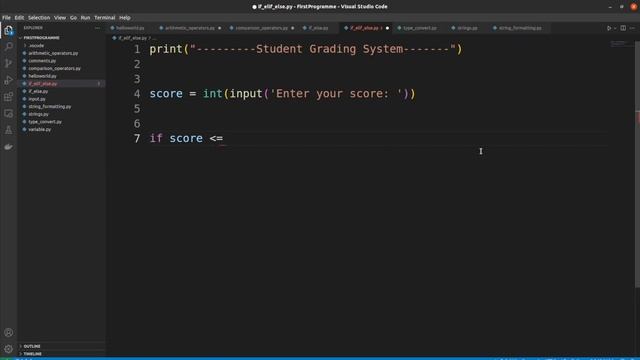The image size is (640, 360).
Task: Switch to the string_formatting.py tab
Action: click(x=520, y=28)
